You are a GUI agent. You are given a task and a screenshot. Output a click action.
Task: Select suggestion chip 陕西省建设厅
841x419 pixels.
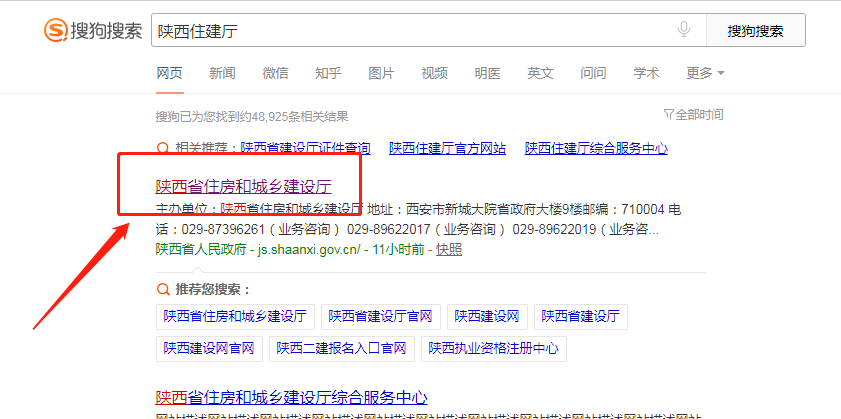point(580,317)
